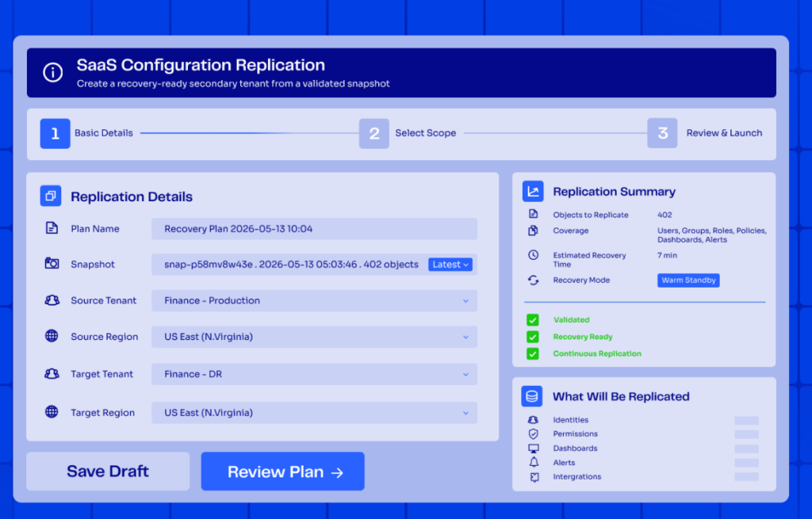Click the Plan Name document icon
The width and height of the screenshot is (812, 519).
pyautogui.click(x=52, y=228)
